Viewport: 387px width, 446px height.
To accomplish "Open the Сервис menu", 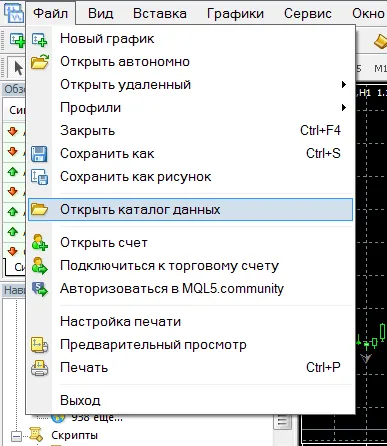I will (307, 13).
